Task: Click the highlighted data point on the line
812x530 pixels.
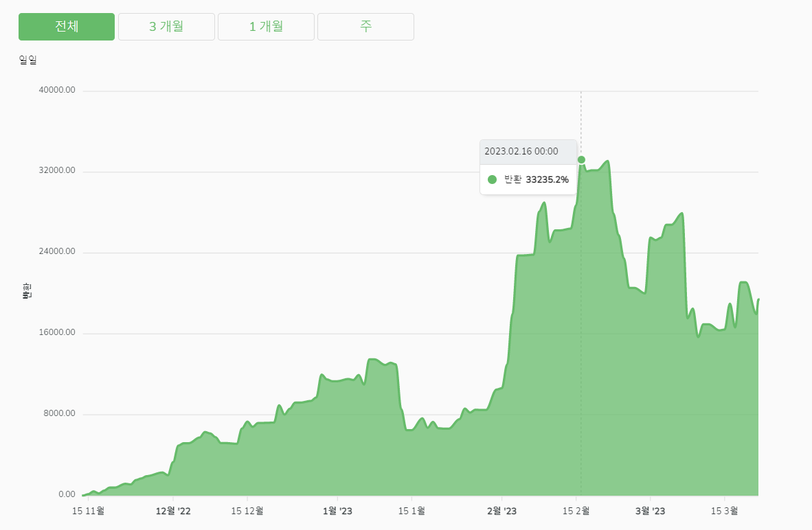Action: (x=581, y=160)
